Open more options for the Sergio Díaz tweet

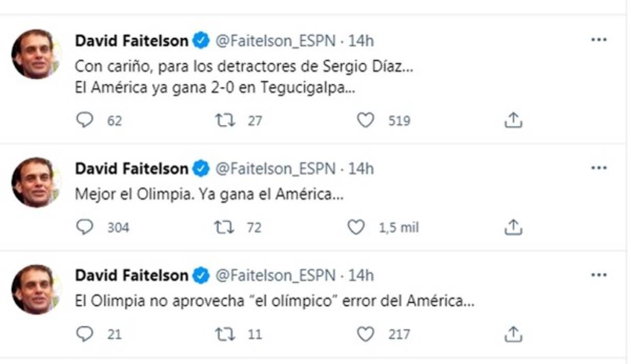(x=599, y=40)
